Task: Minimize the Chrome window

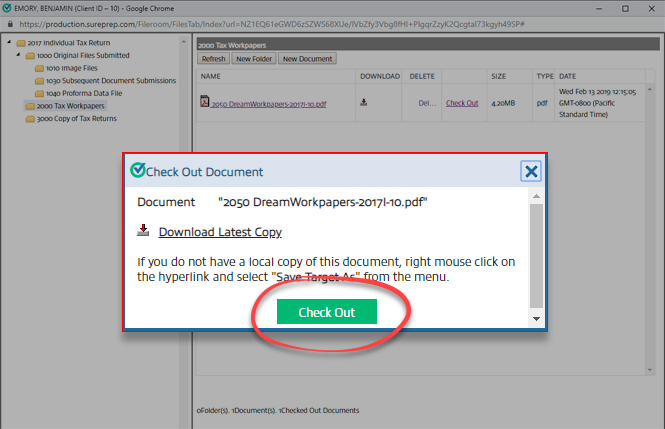Action: point(599,8)
